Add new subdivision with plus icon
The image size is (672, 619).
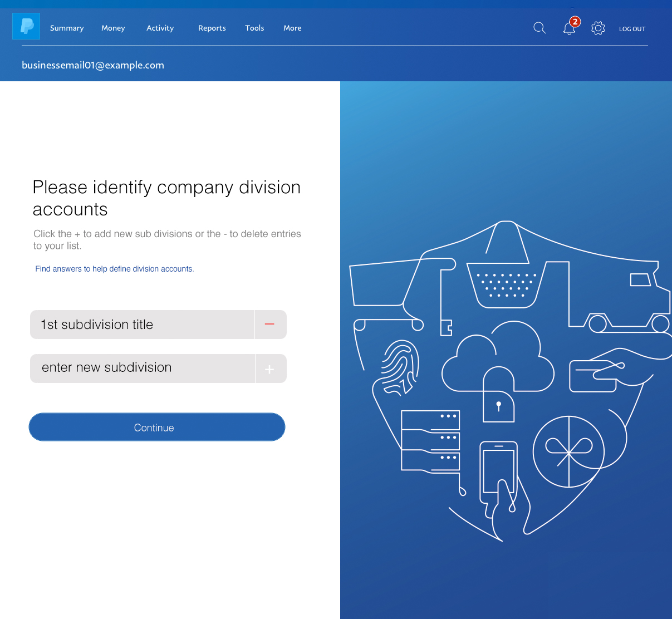point(270,369)
